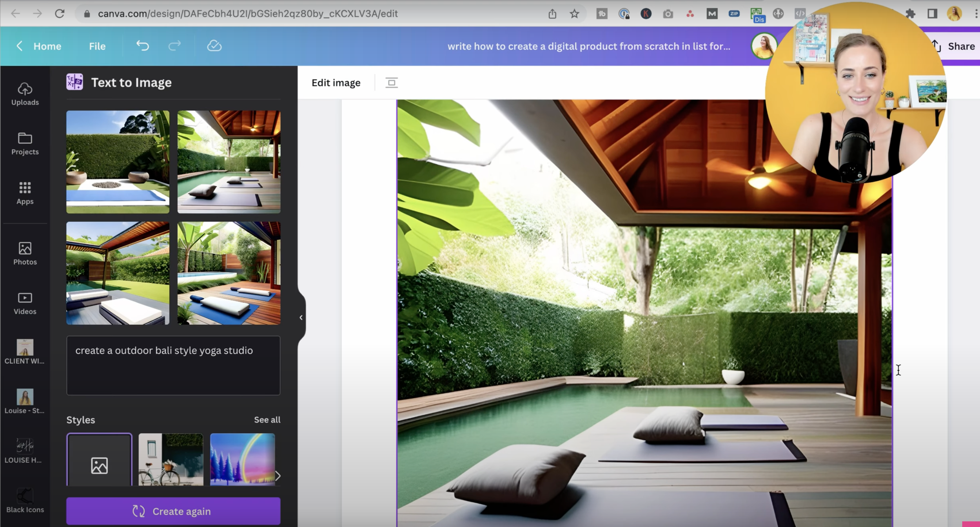
Task: Open the Apps grid panel
Action: pyautogui.click(x=25, y=193)
